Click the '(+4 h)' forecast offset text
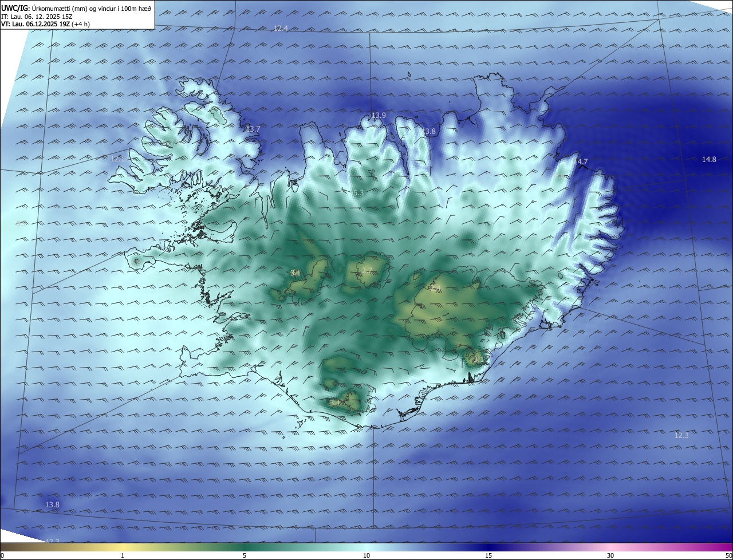733x560 pixels. point(80,24)
